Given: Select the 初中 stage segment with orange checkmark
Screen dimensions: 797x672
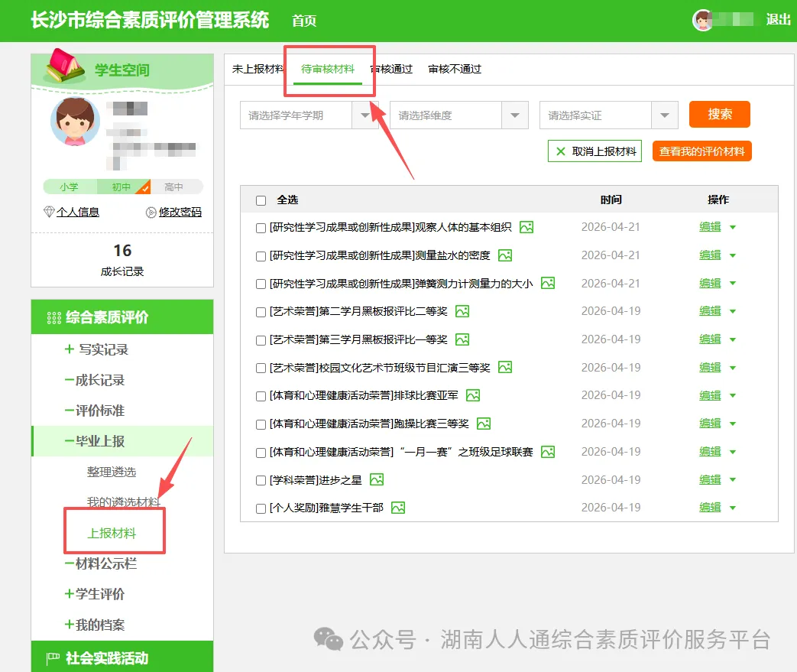Looking at the screenshot, I should (121, 186).
